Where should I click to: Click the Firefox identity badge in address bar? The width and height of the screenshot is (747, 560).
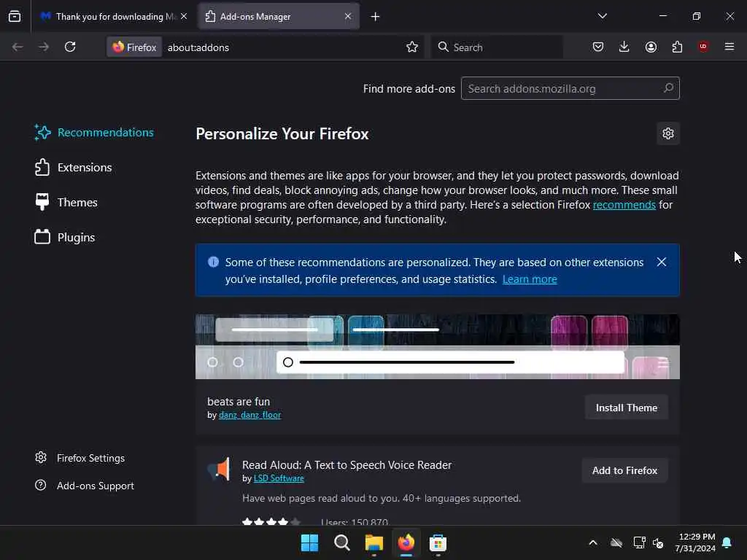pos(134,47)
